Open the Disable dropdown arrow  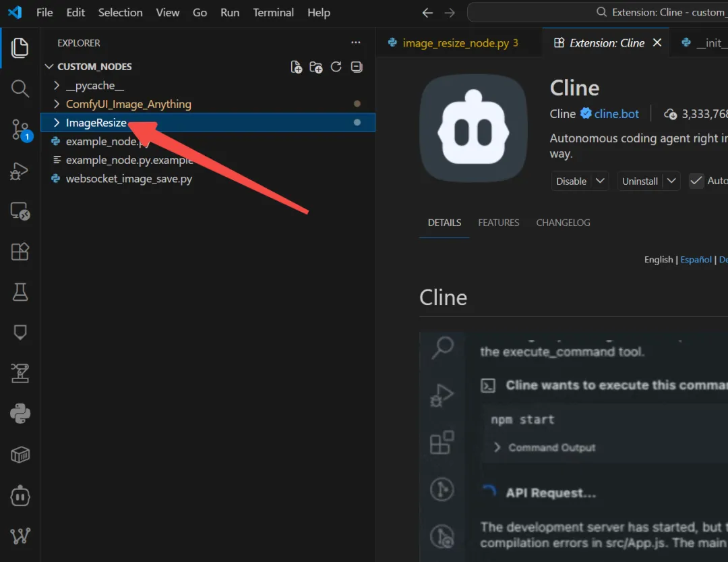pos(600,181)
